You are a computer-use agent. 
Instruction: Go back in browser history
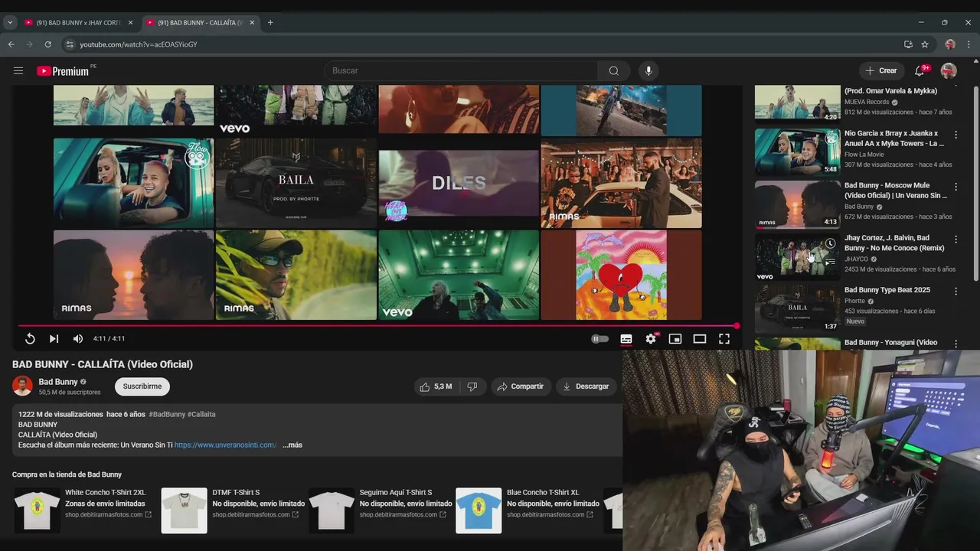(x=11, y=44)
